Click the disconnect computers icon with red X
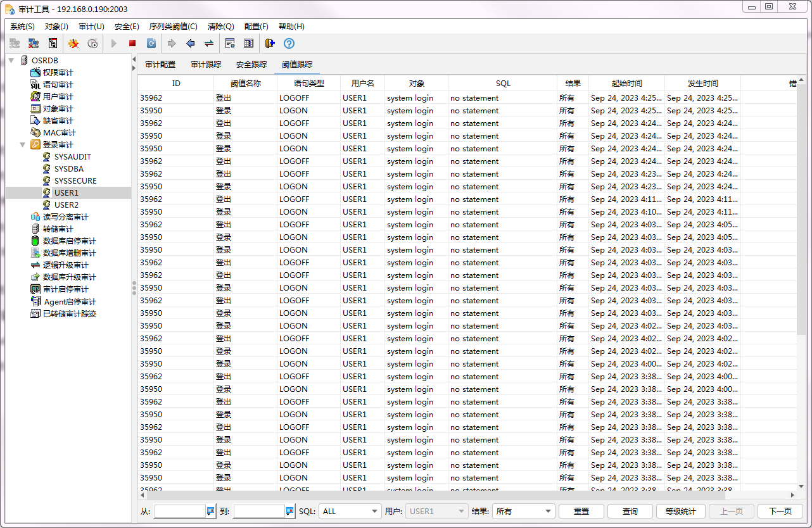This screenshot has height=528, width=812. [34, 44]
